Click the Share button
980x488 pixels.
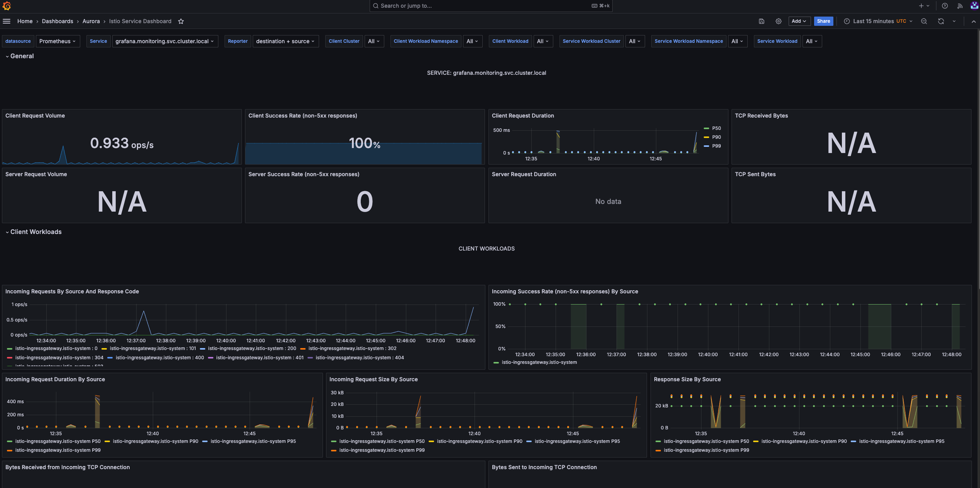click(824, 21)
